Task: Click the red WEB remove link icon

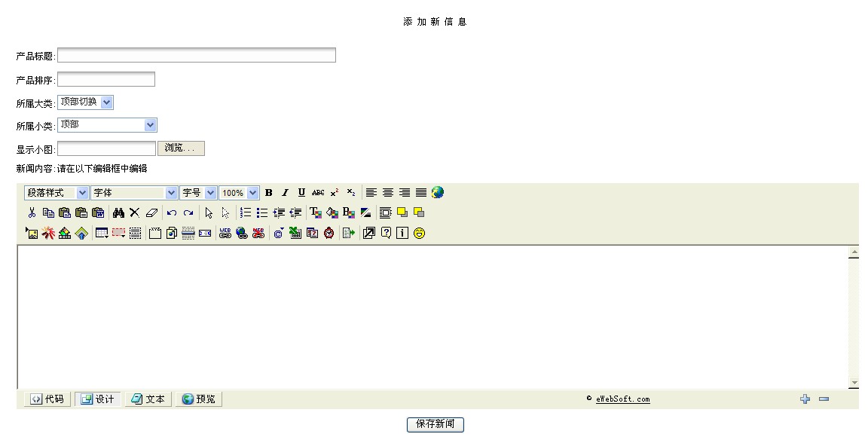Action: [258, 233]
